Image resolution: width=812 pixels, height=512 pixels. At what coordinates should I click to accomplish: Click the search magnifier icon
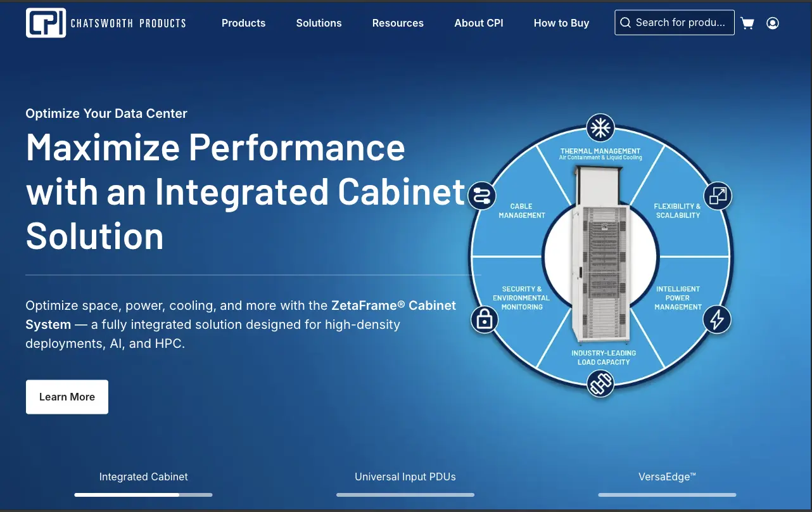coord(625,23)
